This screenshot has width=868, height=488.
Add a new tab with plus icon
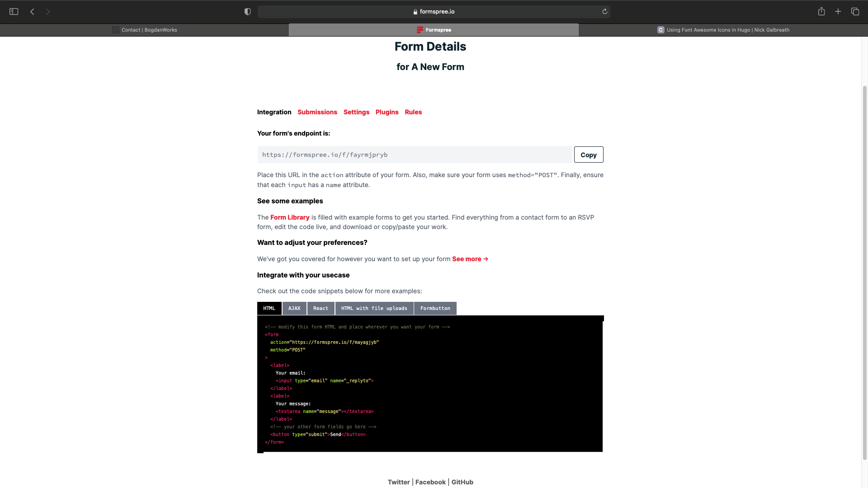pos(838,12)
